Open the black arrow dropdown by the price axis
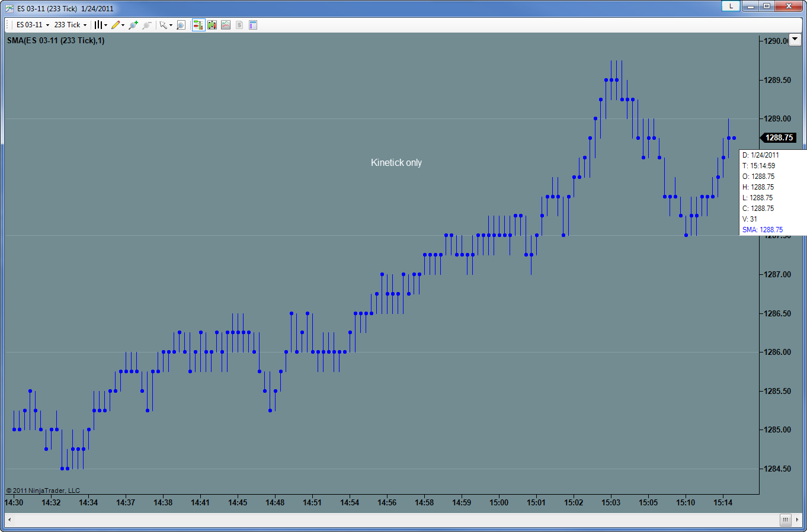This screenshot has height=532, width=807. point(795,40)
